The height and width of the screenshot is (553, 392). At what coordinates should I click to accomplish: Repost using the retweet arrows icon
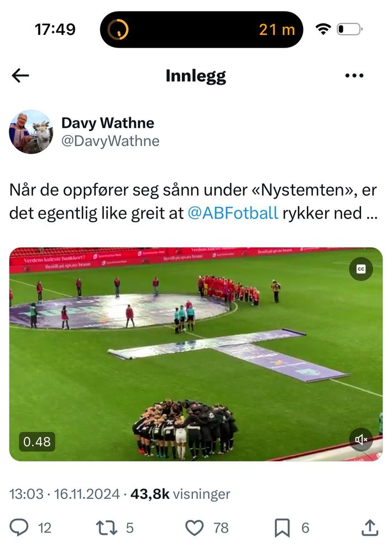[106, 528]
